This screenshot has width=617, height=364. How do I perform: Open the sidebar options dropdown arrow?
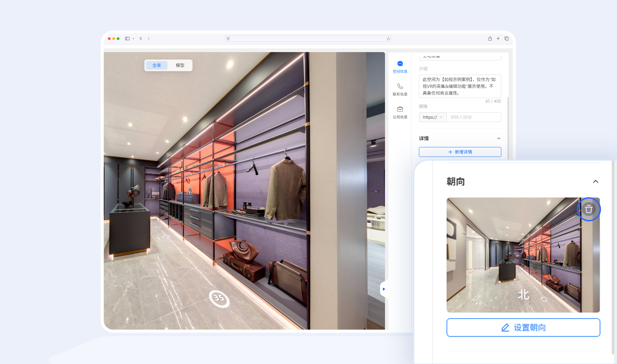point(133,39)
